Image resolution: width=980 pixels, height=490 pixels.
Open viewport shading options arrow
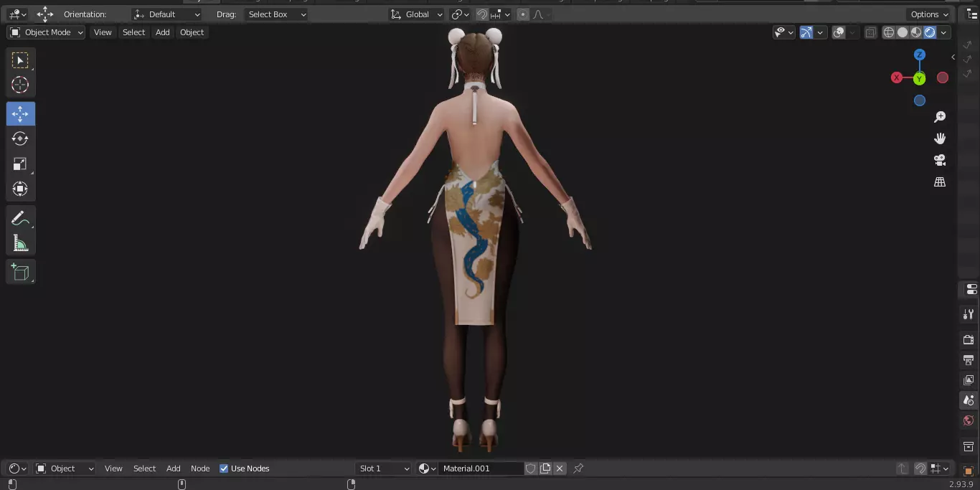[944, 32]
